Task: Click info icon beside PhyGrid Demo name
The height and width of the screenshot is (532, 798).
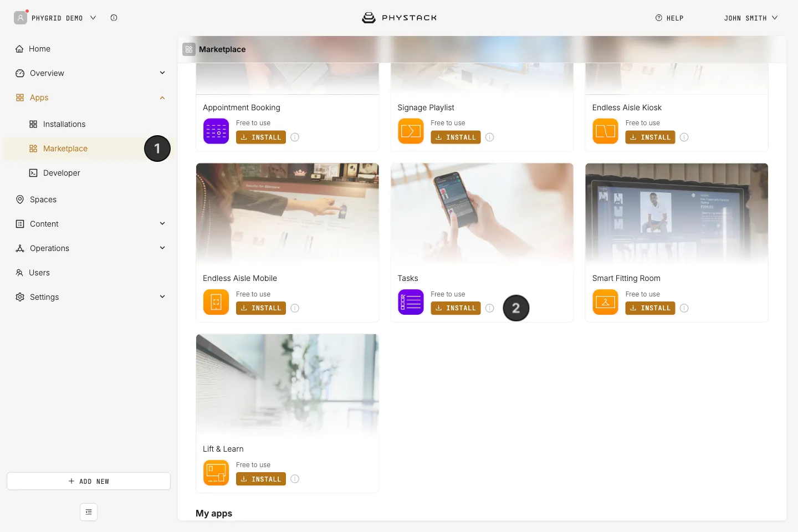Action: click(114, 18)
